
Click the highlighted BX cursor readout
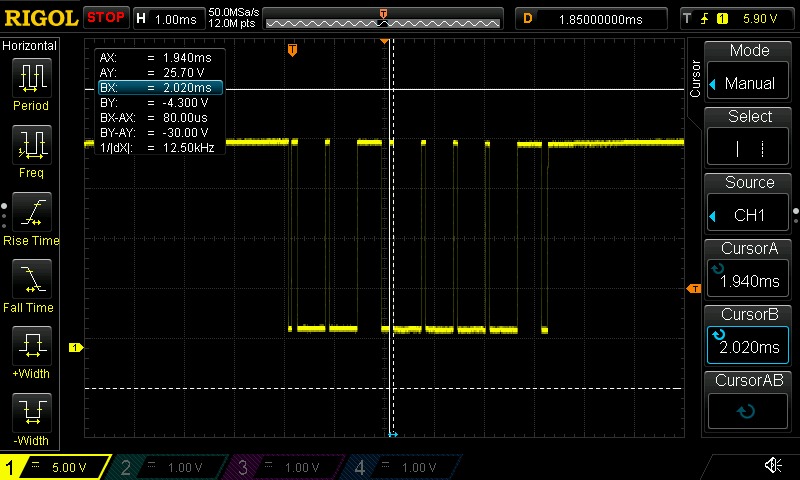158,88
